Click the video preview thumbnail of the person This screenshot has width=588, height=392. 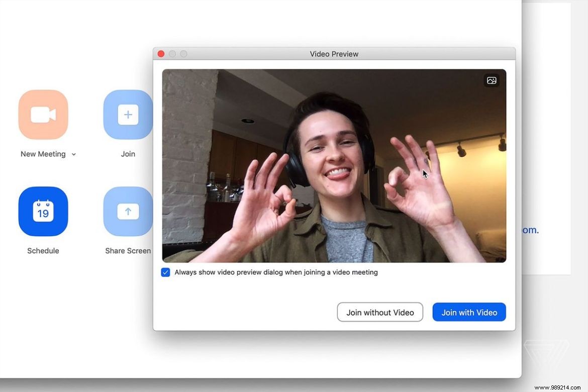coord(334,166)
